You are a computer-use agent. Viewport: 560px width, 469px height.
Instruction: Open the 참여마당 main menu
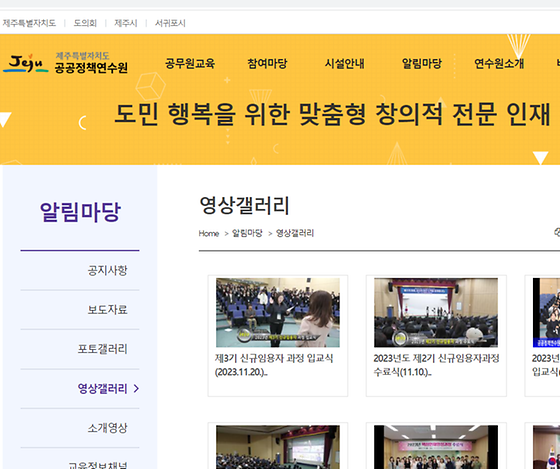click(268, 64)
